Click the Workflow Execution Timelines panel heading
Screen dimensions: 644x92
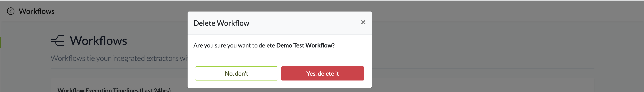click(114, 90)
